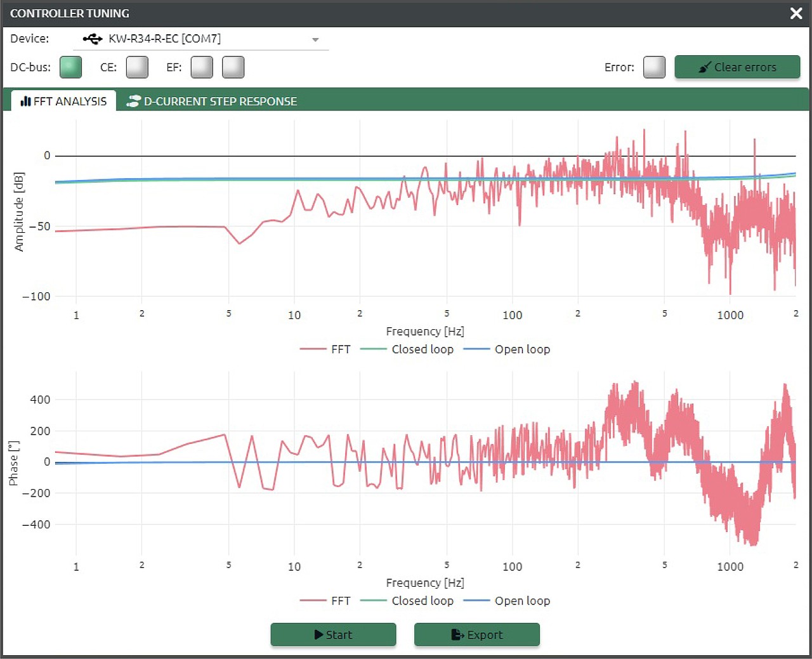The height and width of the screenshot is (659, 812).
Task: Click the play icon on the Start button
Action: coord(318,635)
